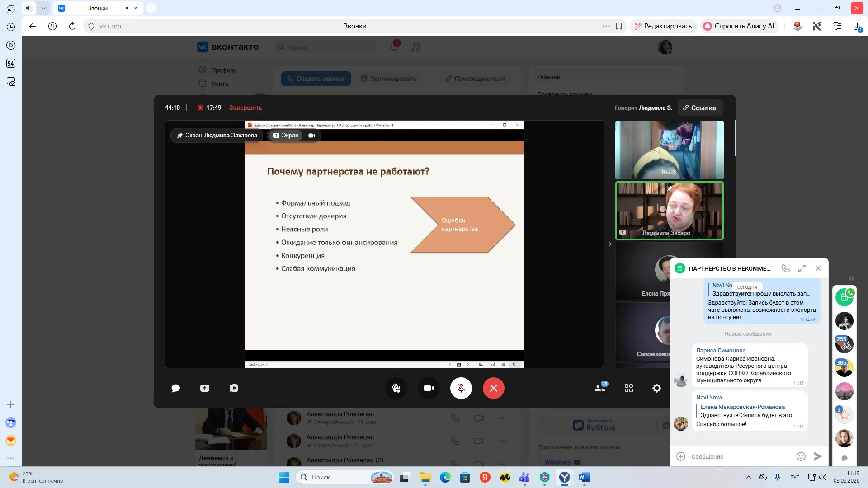
Task: Open VK notifications bell
Action: [394, 47]
